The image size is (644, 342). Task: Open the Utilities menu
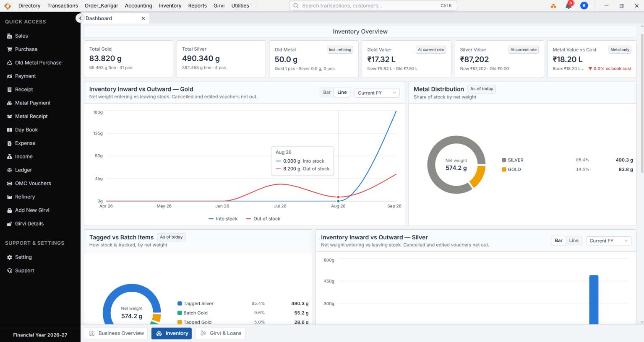[240, 6]
